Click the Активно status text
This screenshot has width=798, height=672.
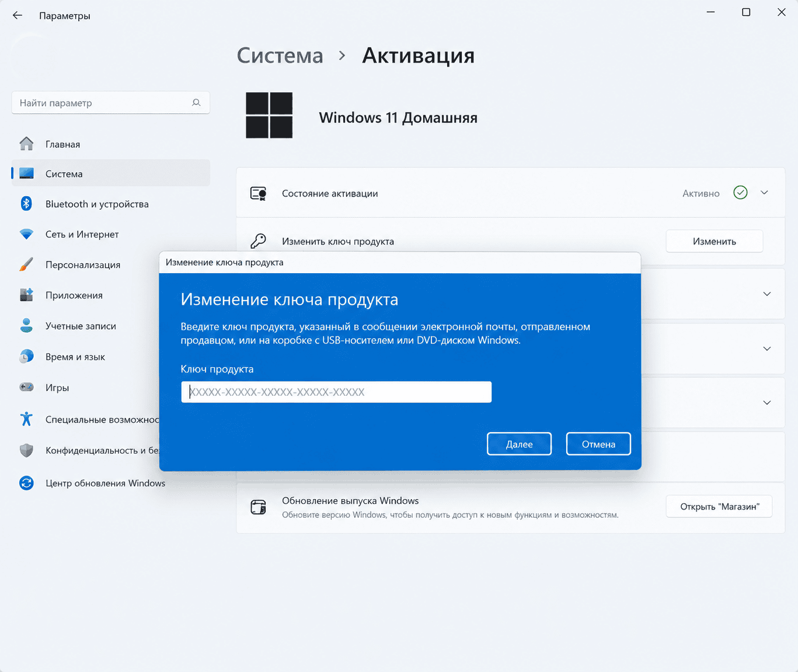pos(701,193)
